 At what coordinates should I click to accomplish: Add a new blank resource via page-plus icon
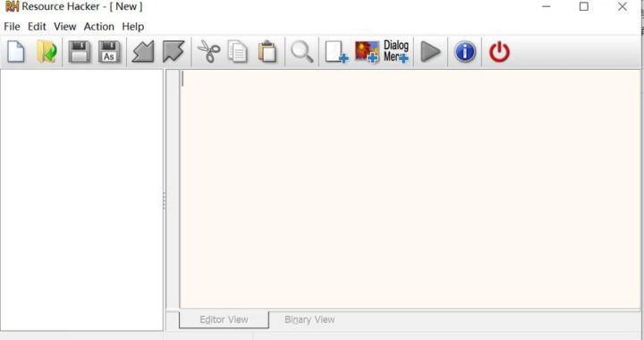[336, 52]
